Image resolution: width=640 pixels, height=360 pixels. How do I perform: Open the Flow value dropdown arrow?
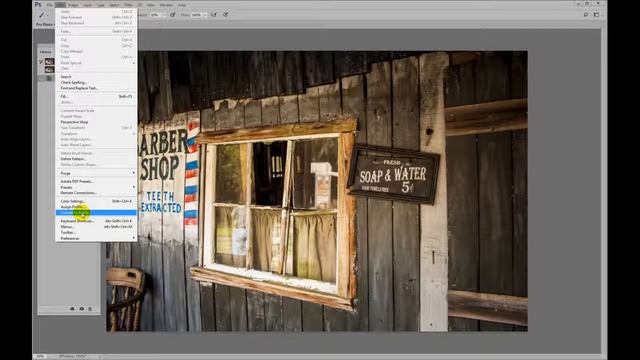(x=205, y=15)
